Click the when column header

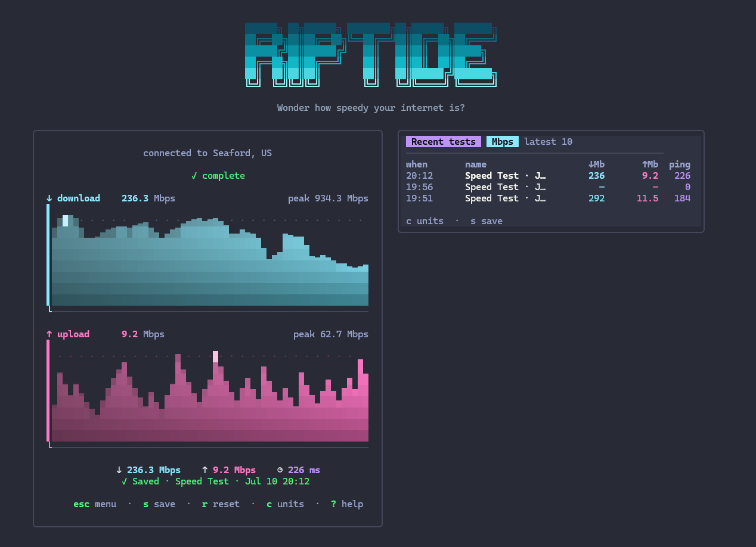pos(417,164)
